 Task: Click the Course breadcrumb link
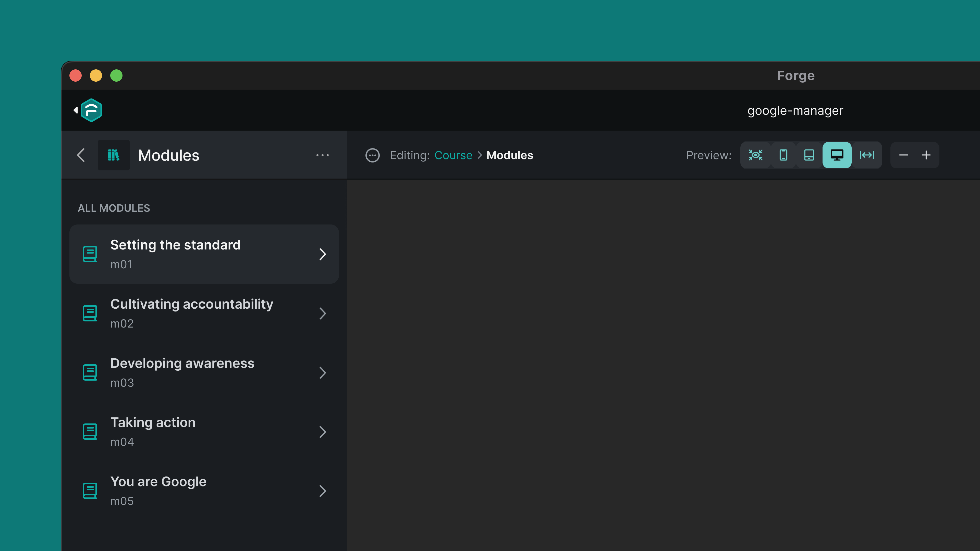[453, 155]
